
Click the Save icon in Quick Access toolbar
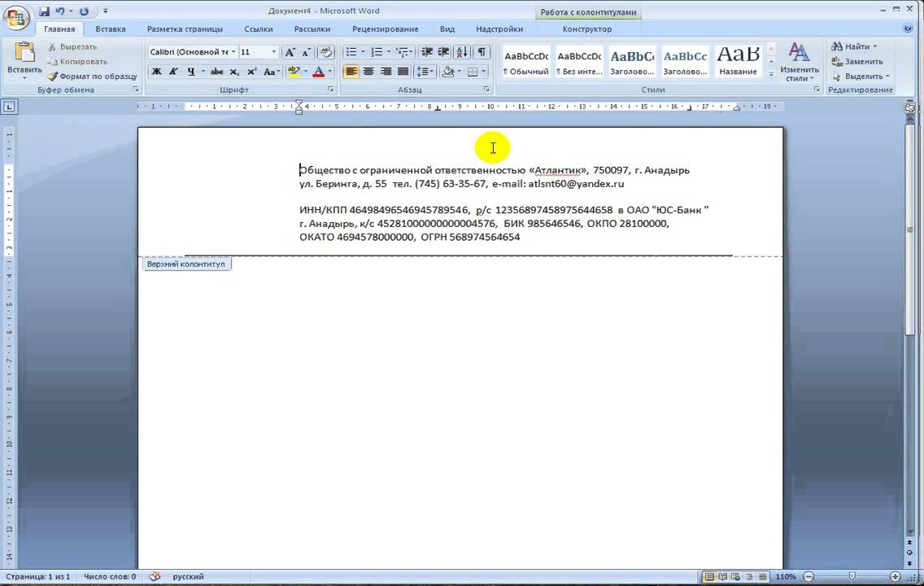[x=44, y=11]
